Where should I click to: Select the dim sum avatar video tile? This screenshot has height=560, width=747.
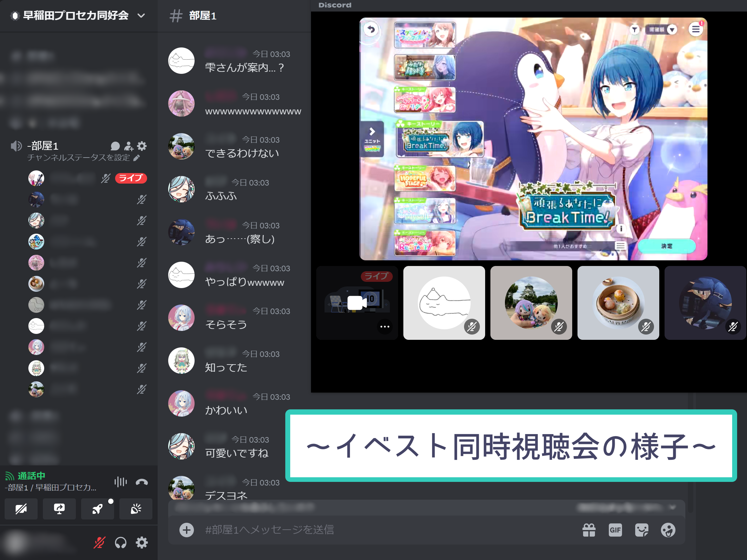point(618,303)
